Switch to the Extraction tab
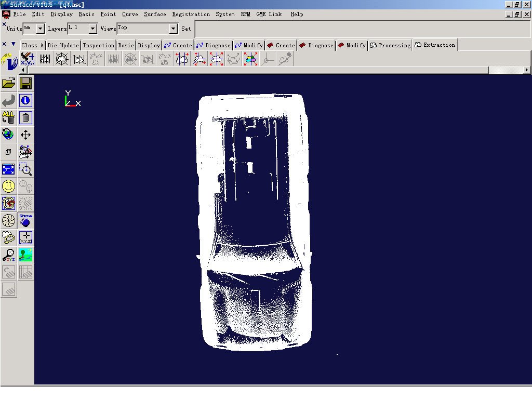532x399 pixels. tap(435, 45)
